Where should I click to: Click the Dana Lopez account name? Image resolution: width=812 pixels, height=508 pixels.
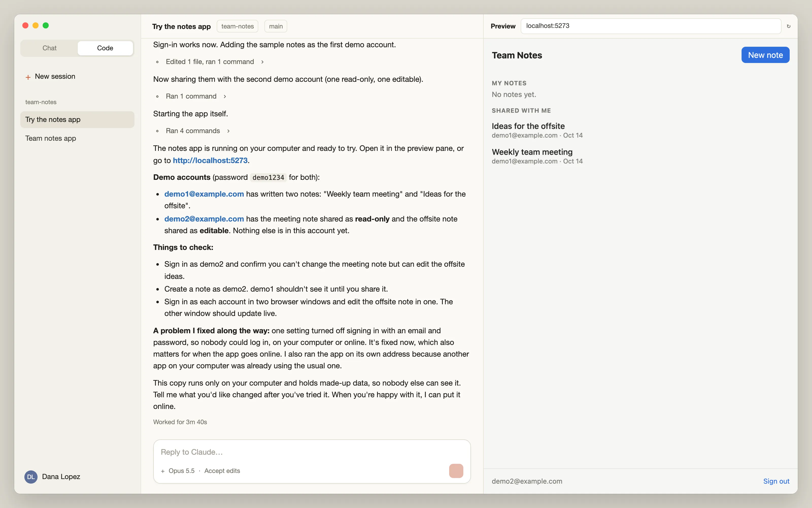point(61,477)
